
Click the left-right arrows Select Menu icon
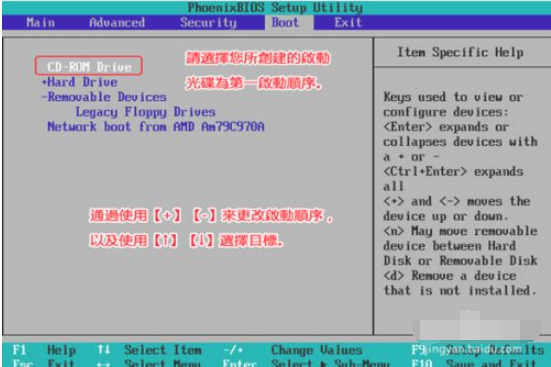[104, 364]
